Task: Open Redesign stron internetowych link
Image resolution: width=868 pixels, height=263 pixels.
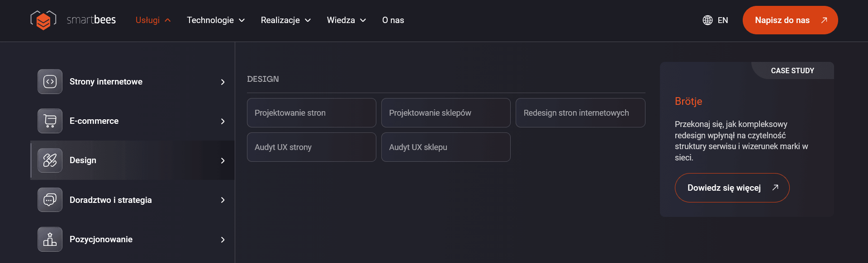Action: point(580,113)
